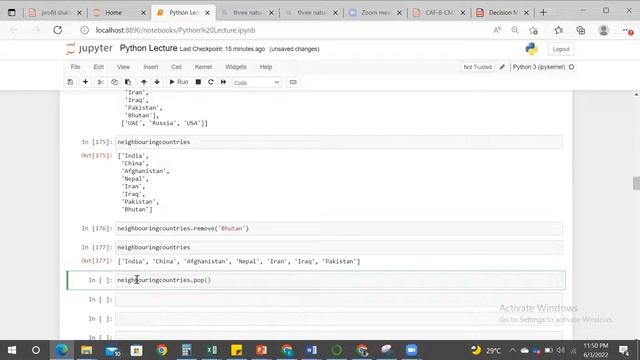Reload the page in the browser
640x360 pixels.
58,30
